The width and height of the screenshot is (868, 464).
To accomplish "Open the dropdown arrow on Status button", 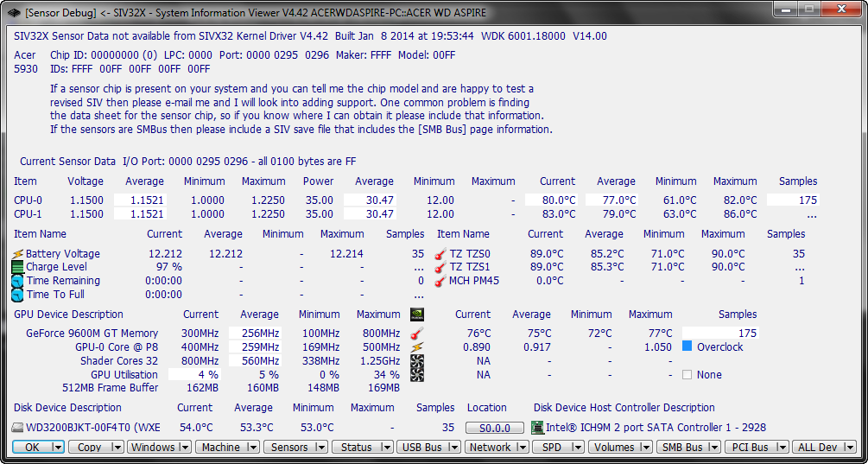I will pos(388,447).
